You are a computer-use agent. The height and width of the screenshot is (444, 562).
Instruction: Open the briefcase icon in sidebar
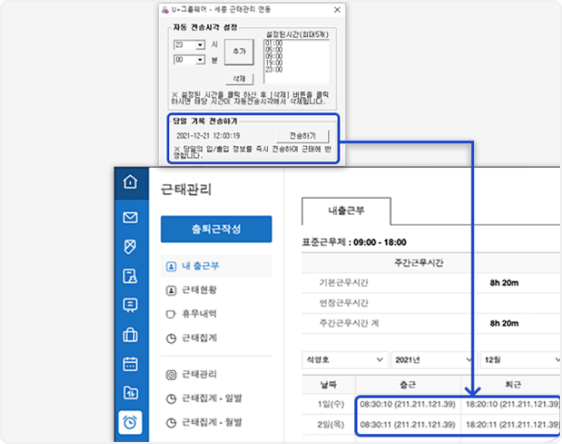[130, 335]
